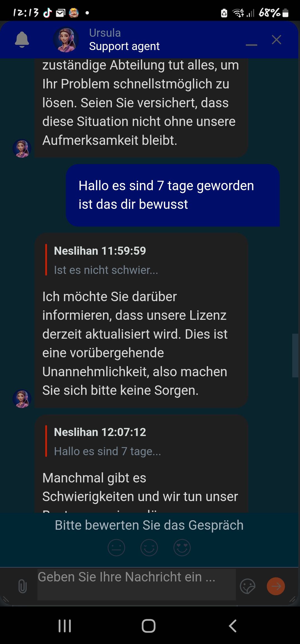Click the chat scrollbar thumb

[x=295, y=355]
